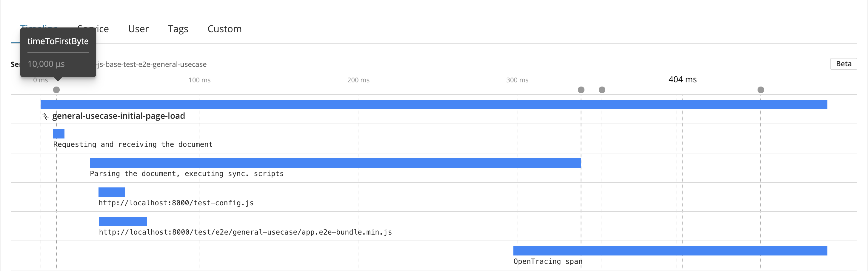Open the Custom tab
The height and width of the screenshot is (271, 868).
tap(224, 29)
